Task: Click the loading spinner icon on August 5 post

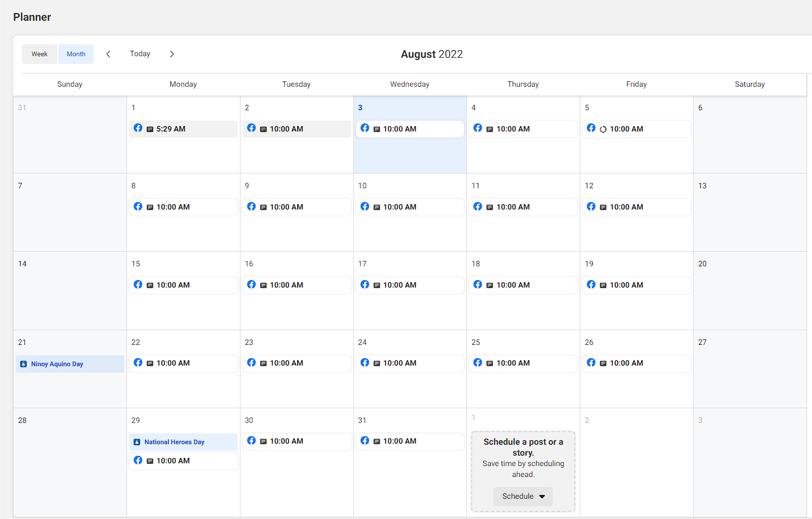Action: tap(603, 129)
